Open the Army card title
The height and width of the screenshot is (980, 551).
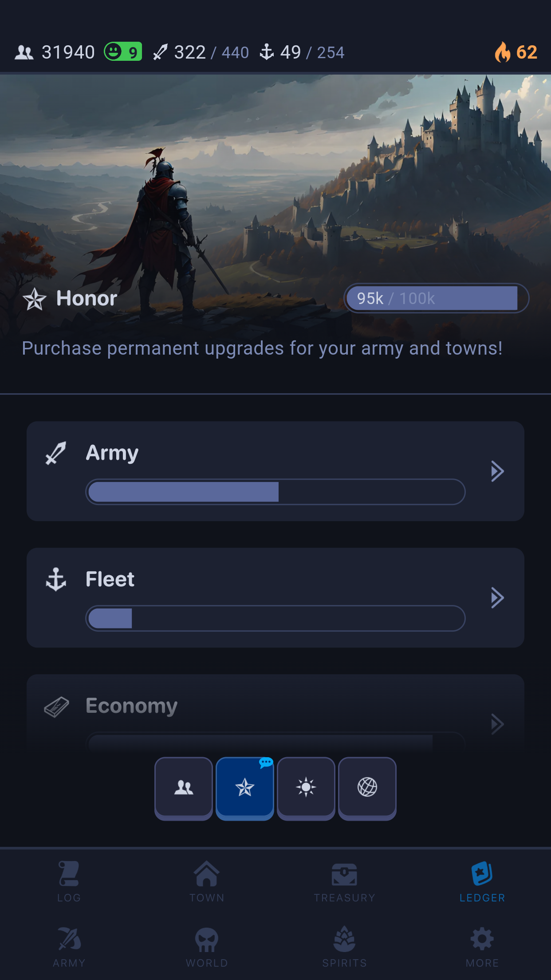(x=112, y=453)
